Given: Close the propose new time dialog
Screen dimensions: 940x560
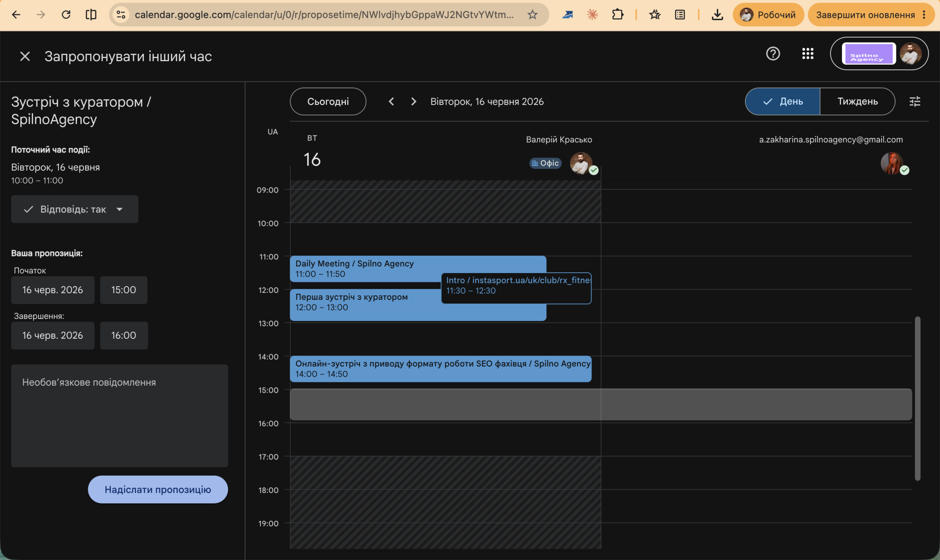Looking at the screenshot, I should [x=25, y=56].
